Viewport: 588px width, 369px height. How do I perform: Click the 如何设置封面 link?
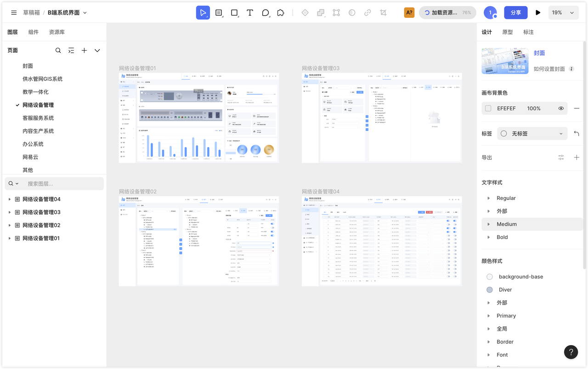[549, 69]
